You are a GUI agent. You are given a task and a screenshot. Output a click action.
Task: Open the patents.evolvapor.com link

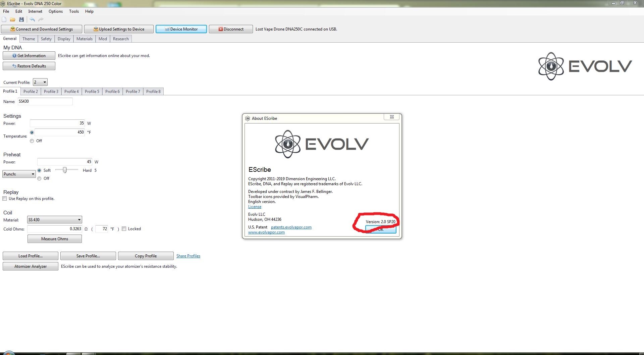click(x=291, y=227)
